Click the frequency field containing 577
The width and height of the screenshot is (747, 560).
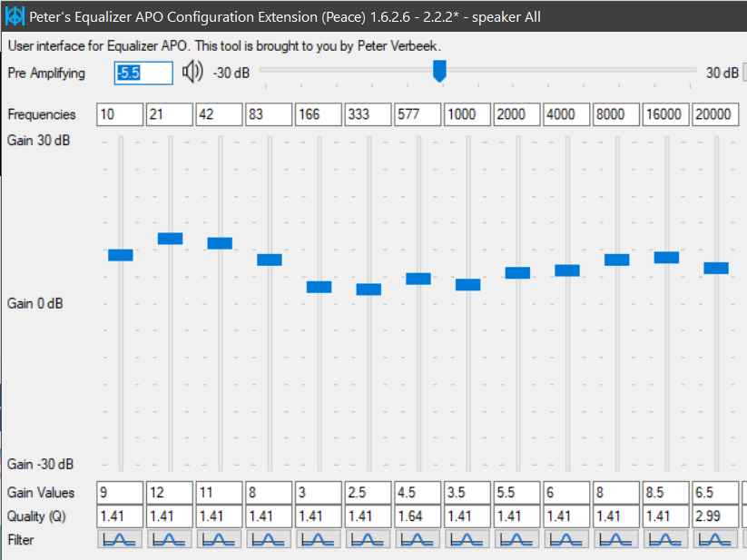(x=417, y=114)
